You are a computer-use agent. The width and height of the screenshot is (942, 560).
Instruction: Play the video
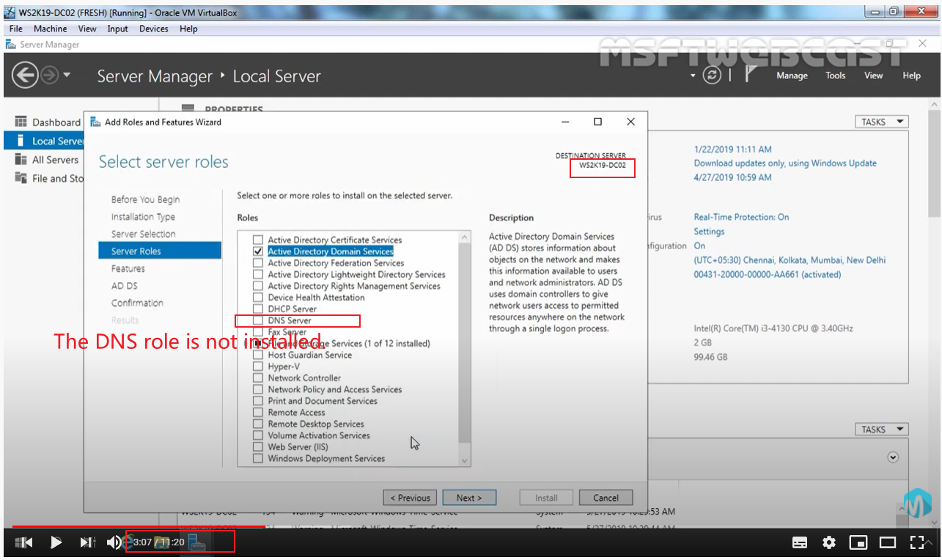click(56, 542)
